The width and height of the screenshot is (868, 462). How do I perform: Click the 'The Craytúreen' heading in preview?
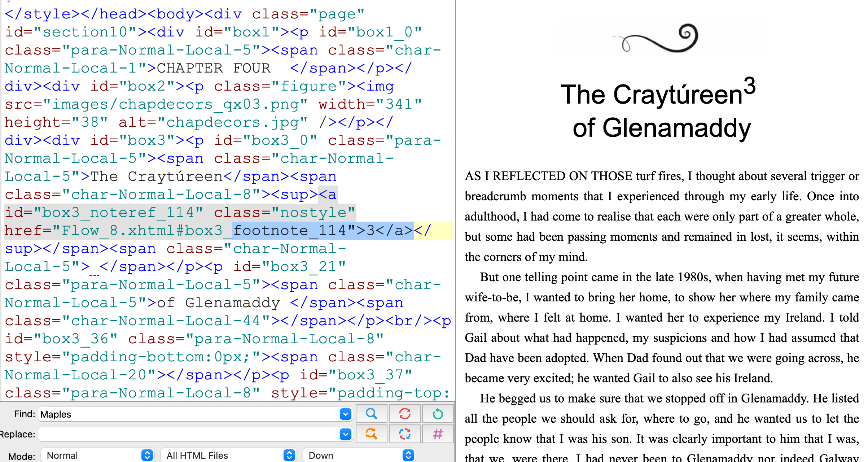[651, 95]
